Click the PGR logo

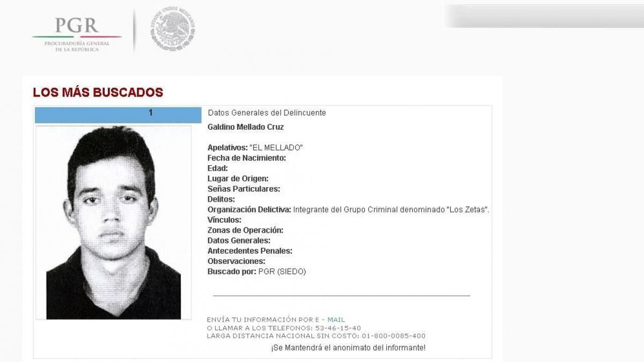click(77, 34)
